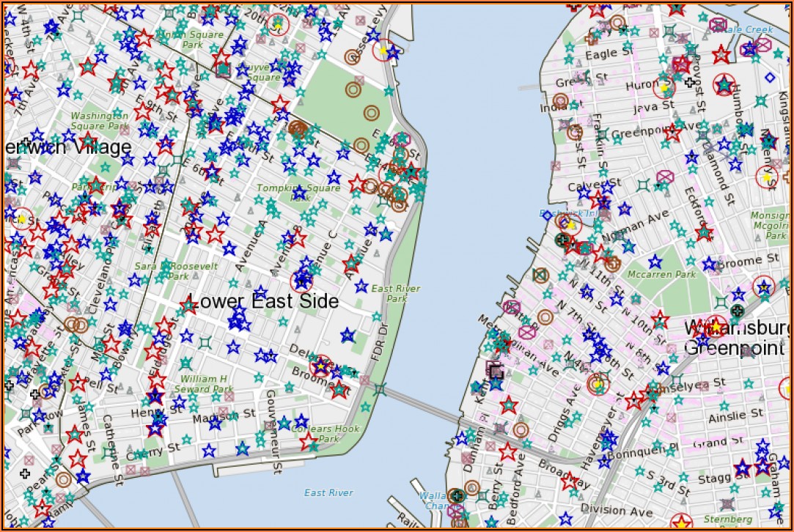
Task: Click the Lower East Side neighborhood label
Action: click(264, 301)
